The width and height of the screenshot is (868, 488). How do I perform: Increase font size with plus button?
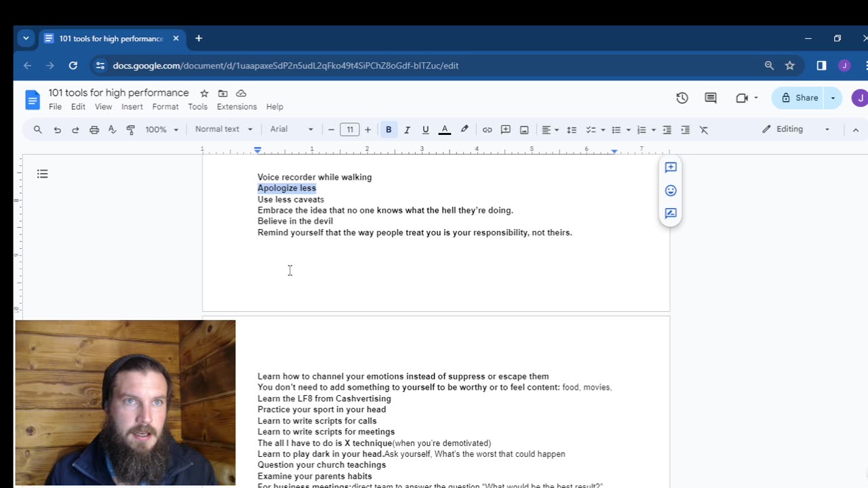pos(368,129)
